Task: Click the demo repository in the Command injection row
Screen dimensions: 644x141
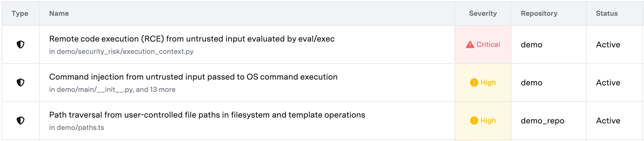Action: (x=531, y=82)
